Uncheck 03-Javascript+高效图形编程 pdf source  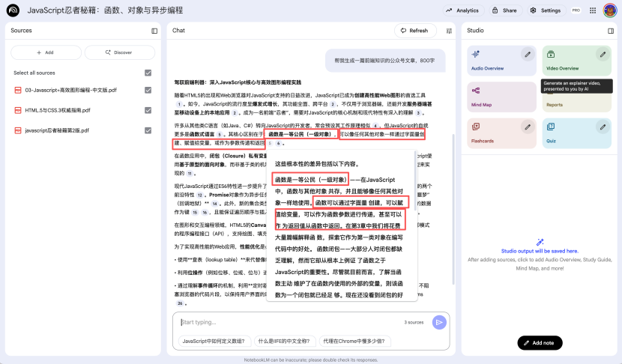(148, 90)
